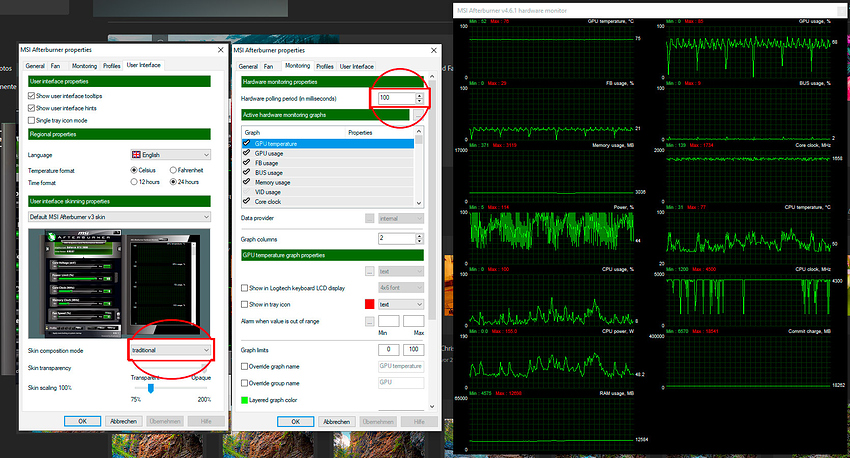
Task: Click OK in the Monitoring properties window
Action: point(295,422)
